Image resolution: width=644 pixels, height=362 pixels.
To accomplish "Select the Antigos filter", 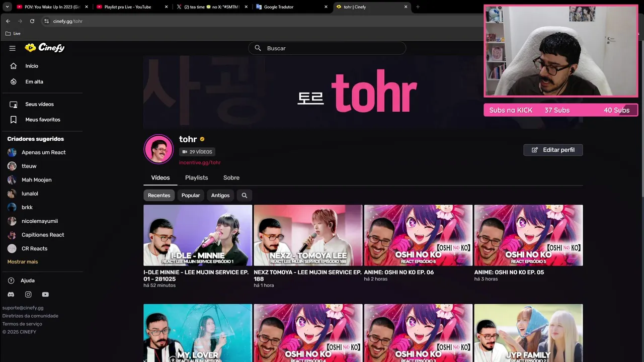I will pos(220,195).
